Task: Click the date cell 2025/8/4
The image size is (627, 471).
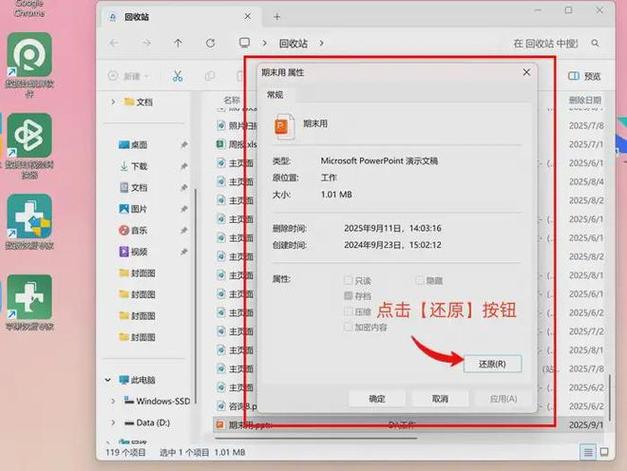Action: click(586, 182)
